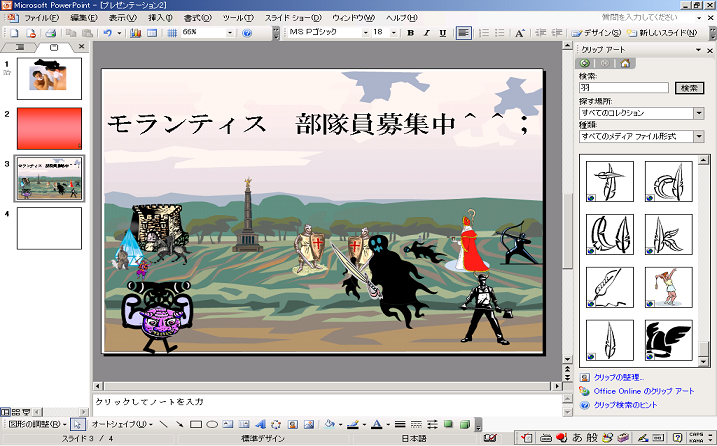Click the Undo icon in toolbar
717x446 pixels.
point(106,33)
